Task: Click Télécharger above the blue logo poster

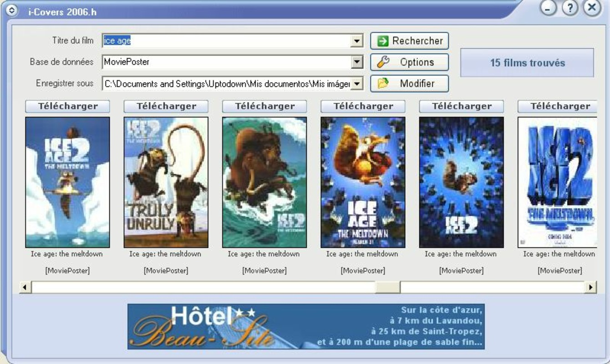Action: click(x=557, y=106)
